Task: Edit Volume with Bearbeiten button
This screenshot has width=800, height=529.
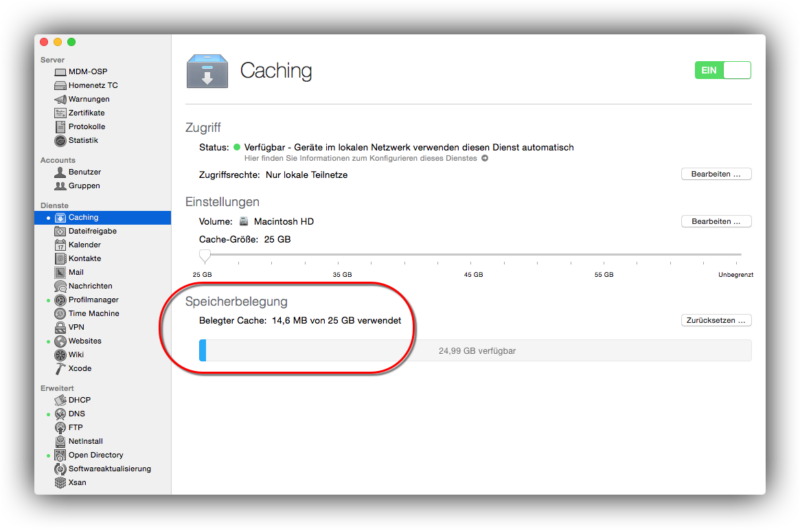Action: tap(716, 221)
